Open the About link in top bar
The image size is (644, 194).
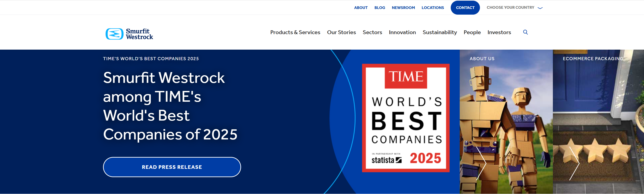coord(361,7)
